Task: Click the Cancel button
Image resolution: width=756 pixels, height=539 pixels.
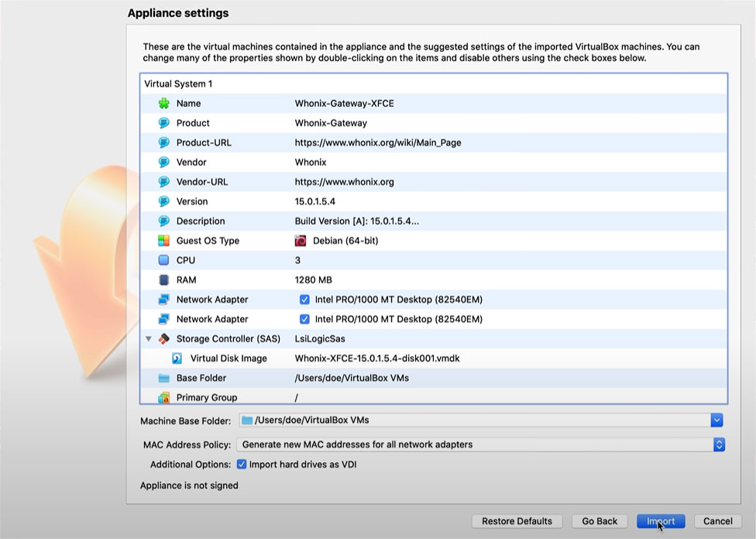Action: tap(717, 521)
